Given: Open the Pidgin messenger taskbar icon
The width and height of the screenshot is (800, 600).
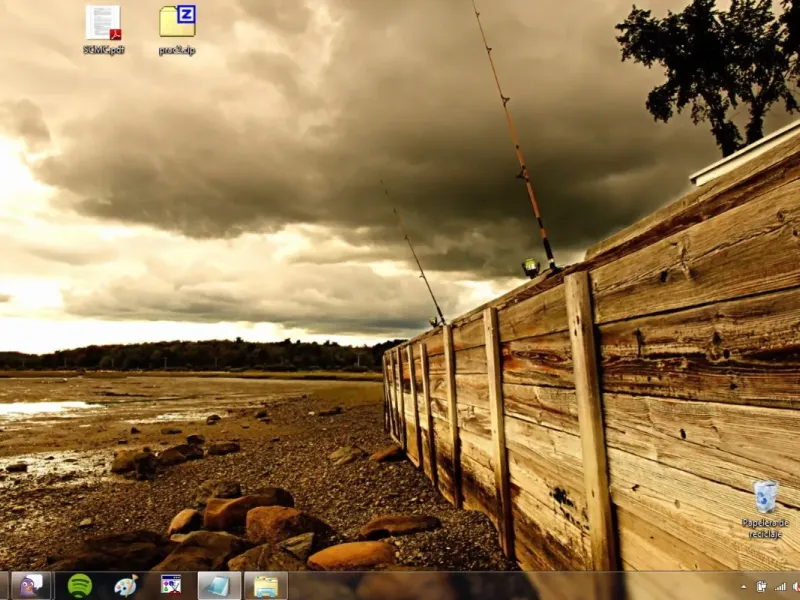Looking at the screenshot, I should pyautogui.click(x=31, y=586).
